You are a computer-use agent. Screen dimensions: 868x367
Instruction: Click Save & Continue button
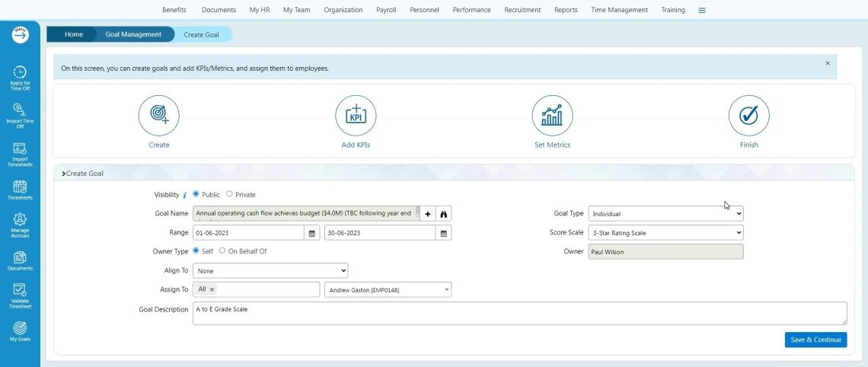pos(816,340)
